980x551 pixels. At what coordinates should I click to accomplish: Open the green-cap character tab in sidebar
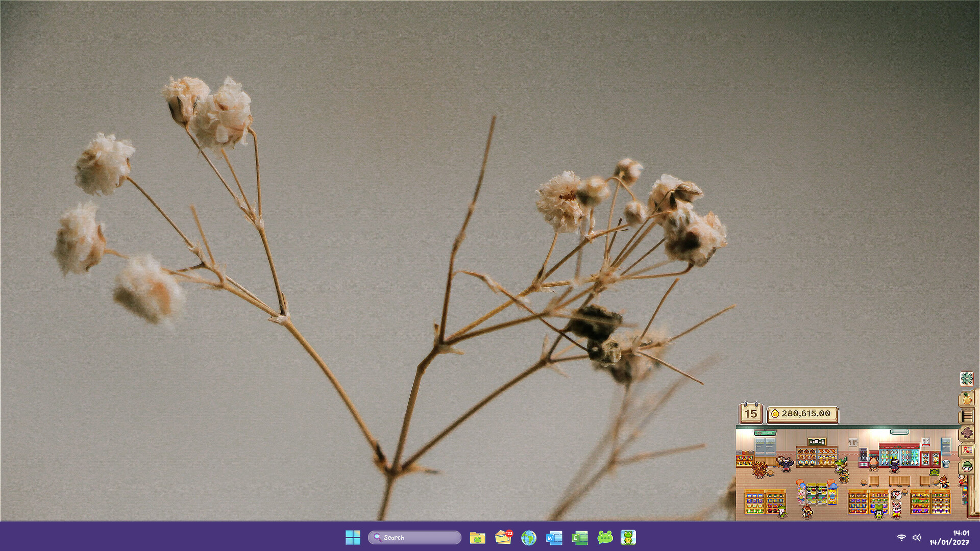coord(967,467)
